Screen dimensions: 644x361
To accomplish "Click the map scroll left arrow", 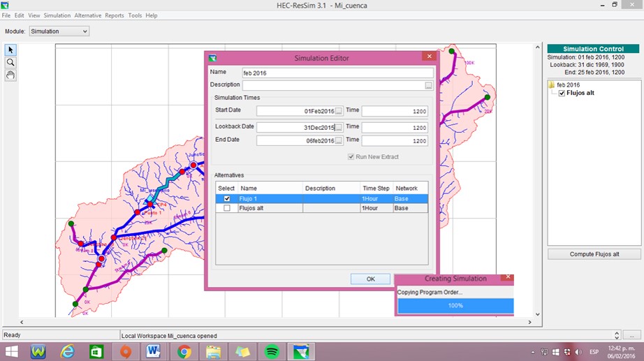I will (x=22, y=323).
